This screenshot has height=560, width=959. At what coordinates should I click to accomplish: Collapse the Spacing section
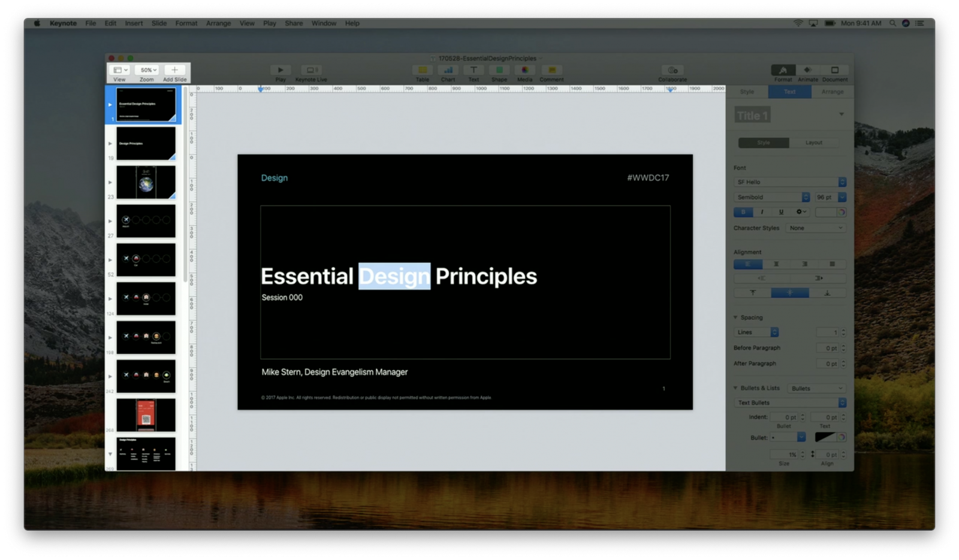[x=736, y=317]
